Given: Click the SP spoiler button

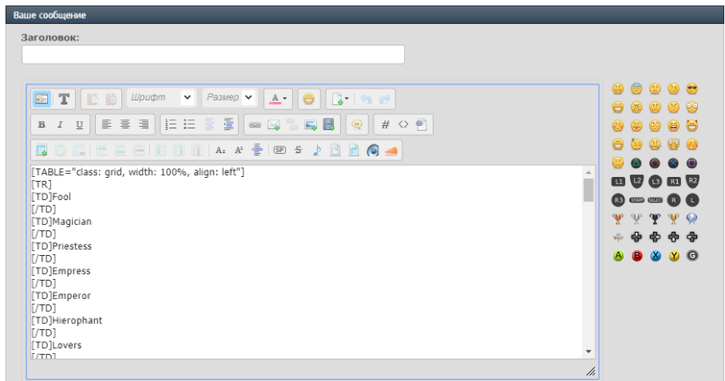Looking at the screenshot, I should tap(280, 150).
